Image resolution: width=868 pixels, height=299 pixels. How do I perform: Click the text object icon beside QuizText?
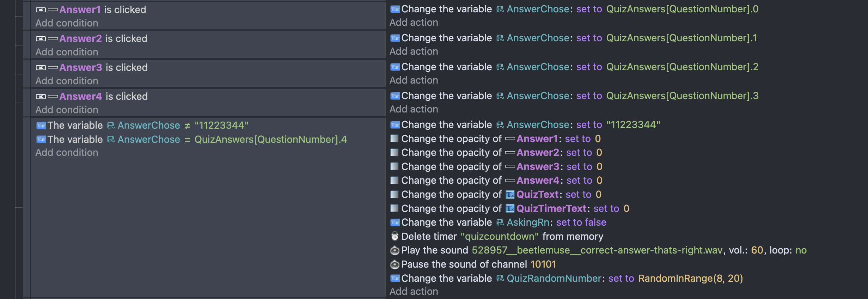tap(510, 195)
